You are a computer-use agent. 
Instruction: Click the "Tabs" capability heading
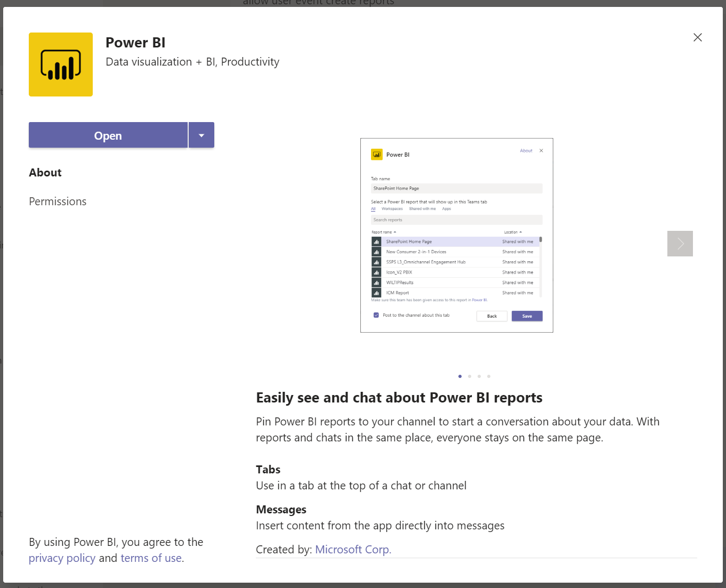(268, 470)
